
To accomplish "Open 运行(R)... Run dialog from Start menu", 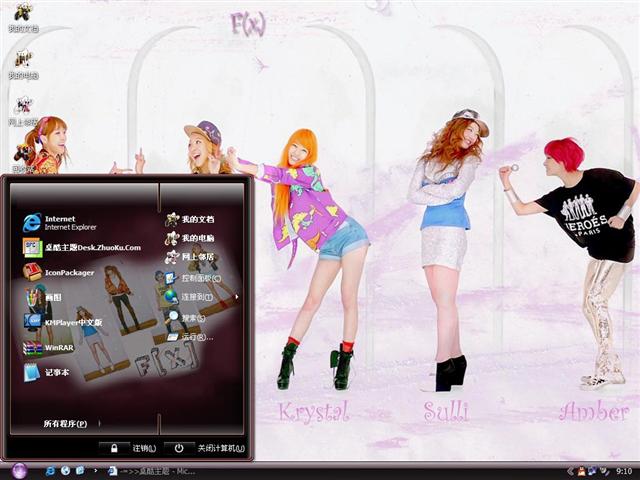I will point(189,337).
